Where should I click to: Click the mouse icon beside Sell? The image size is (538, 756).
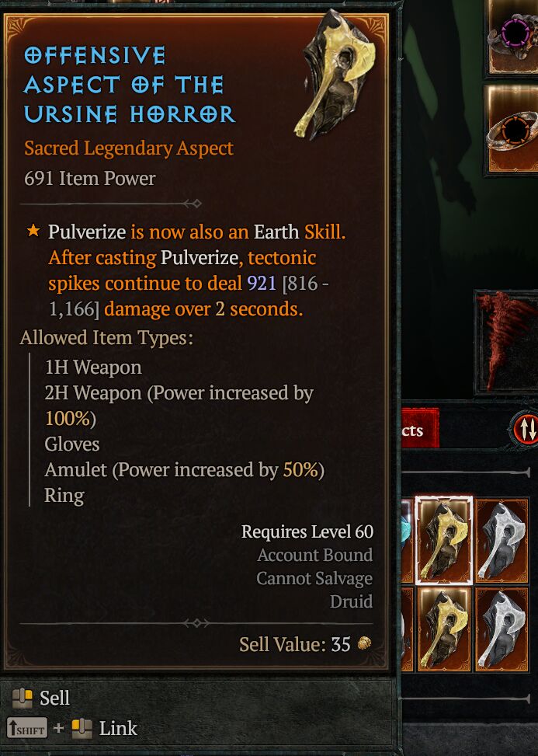22,698
